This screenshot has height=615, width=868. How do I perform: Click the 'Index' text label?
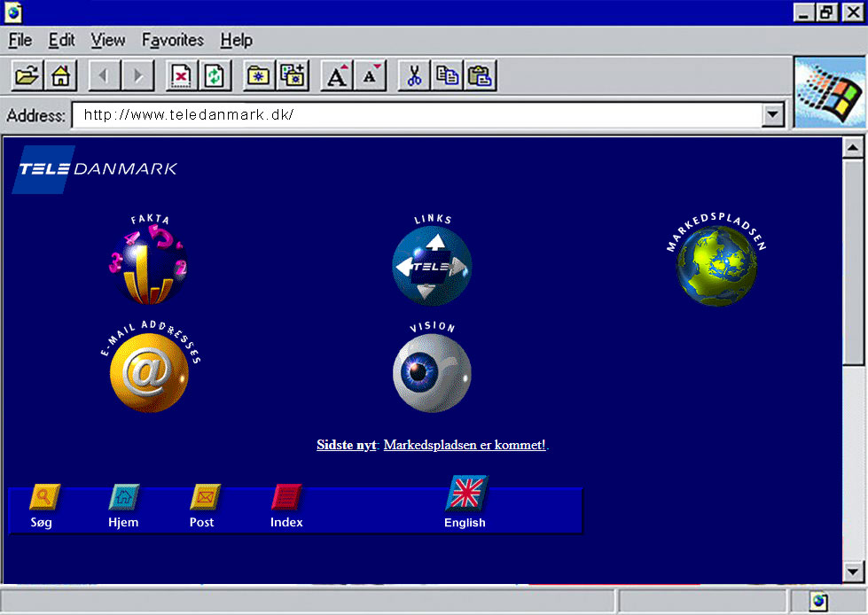286,522
